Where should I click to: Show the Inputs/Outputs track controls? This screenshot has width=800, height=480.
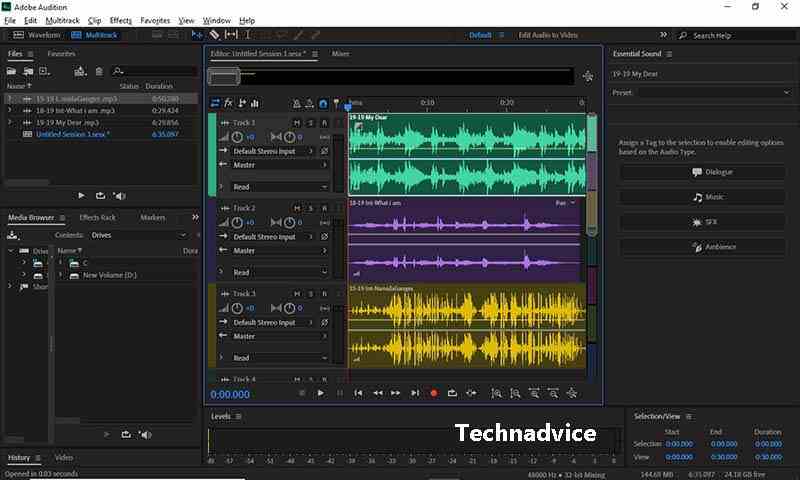tap(215, 103)
